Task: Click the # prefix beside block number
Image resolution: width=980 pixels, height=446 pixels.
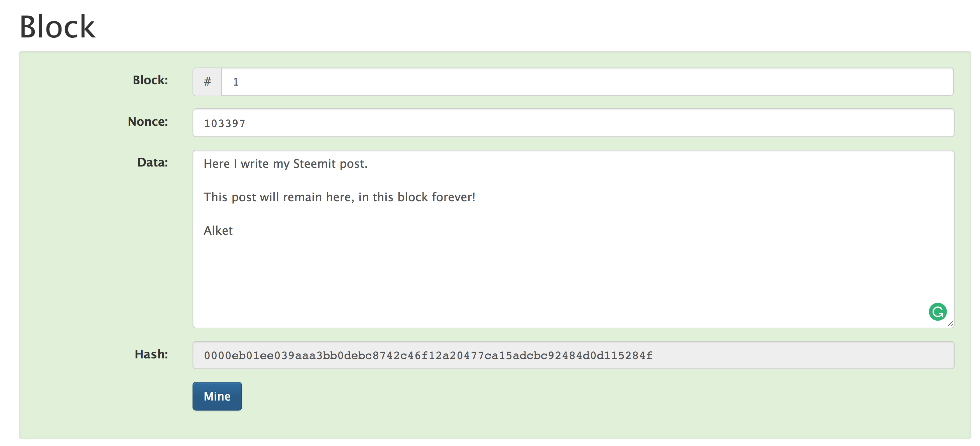Action: click(x=207, y=82)
